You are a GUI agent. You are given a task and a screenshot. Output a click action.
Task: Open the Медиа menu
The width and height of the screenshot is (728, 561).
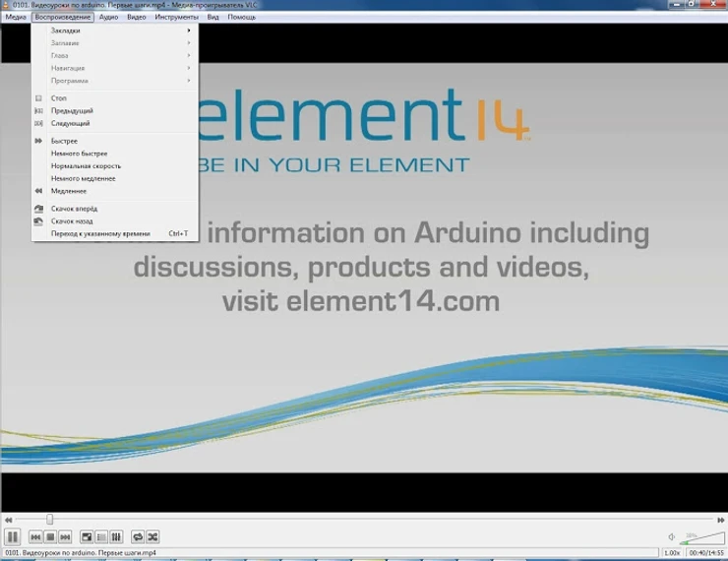click(16, 17)
